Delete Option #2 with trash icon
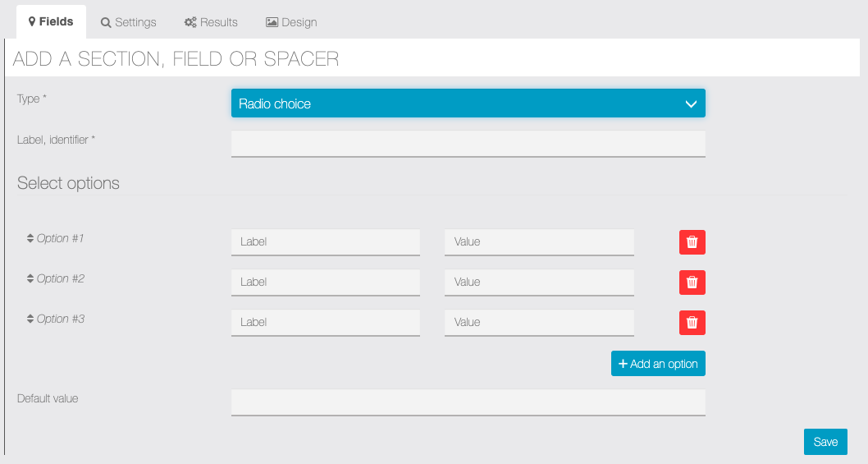This screenshot has width=868, height=464. (x=692, y=283)
